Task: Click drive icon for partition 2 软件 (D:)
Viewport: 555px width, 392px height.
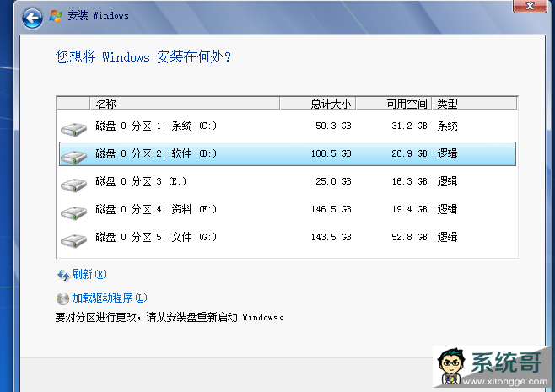Action: [73, 156]
